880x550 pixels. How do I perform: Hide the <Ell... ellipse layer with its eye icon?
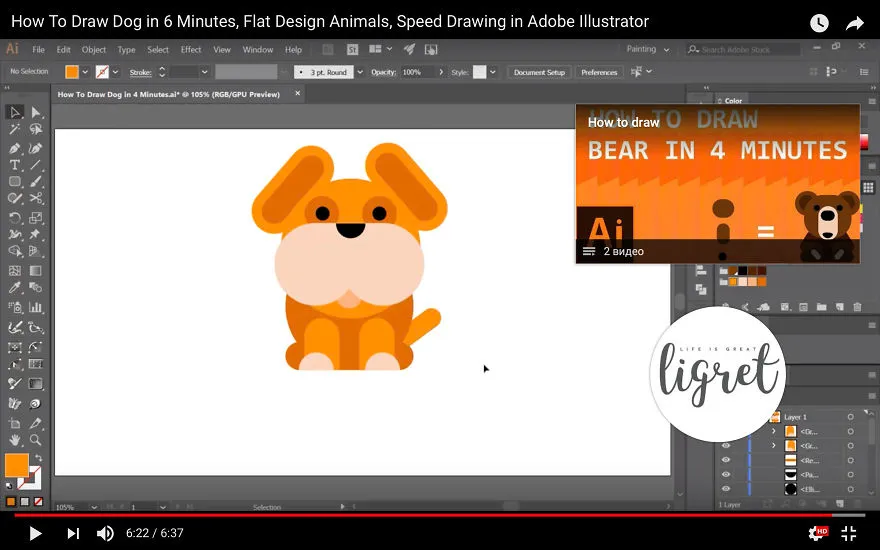coord(726,489)
